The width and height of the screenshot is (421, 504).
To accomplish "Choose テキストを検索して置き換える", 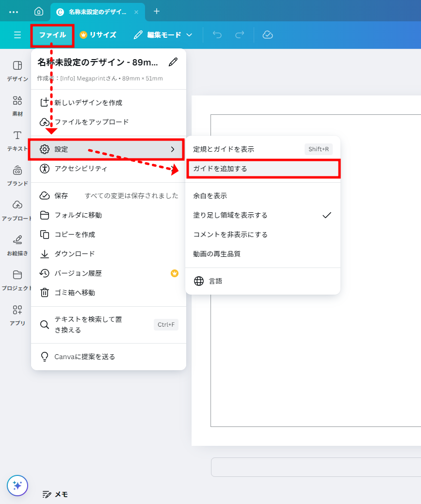I will [x=109, y=325].
